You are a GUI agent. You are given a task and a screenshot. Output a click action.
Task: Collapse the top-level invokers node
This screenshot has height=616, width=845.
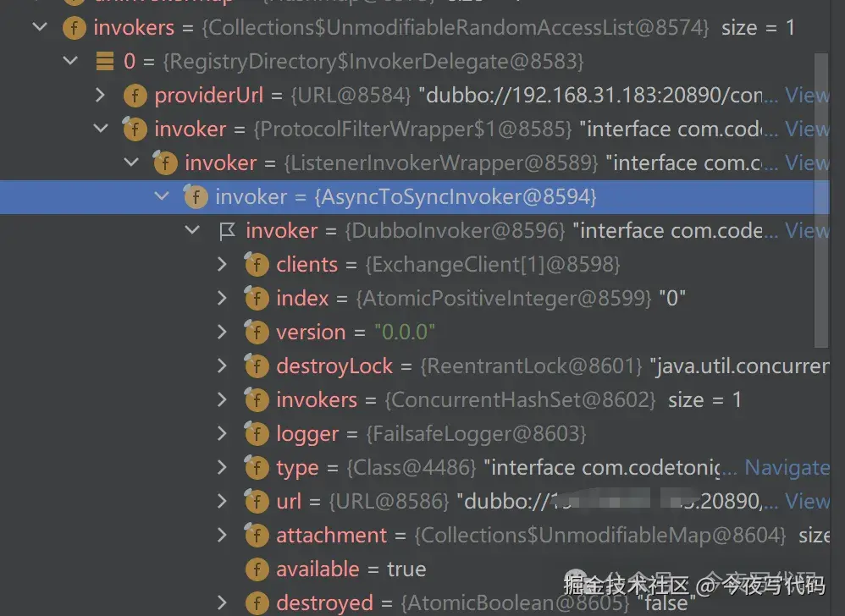[x=40, y=26]
